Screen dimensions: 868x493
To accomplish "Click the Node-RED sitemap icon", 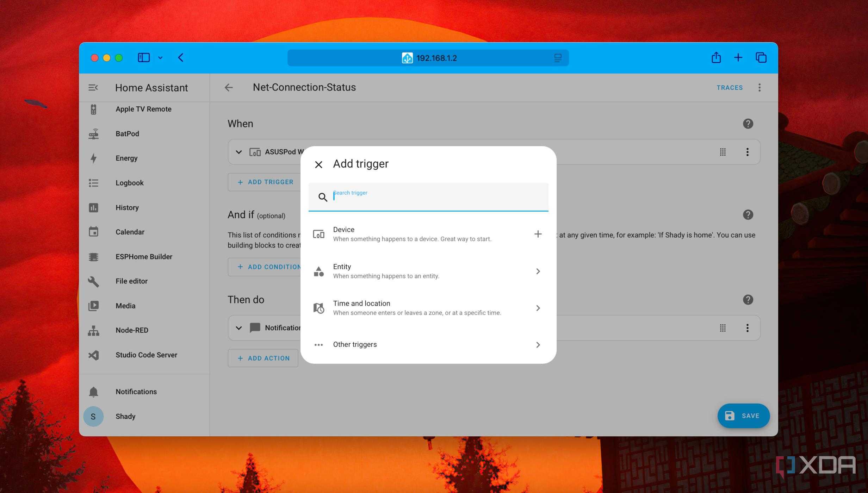I will [x=93, y=331].
